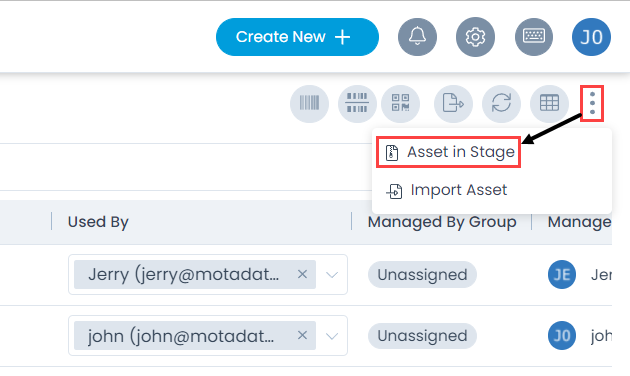630x376 pixels.
Task: Click the Create New button
Action: [297, 37]
